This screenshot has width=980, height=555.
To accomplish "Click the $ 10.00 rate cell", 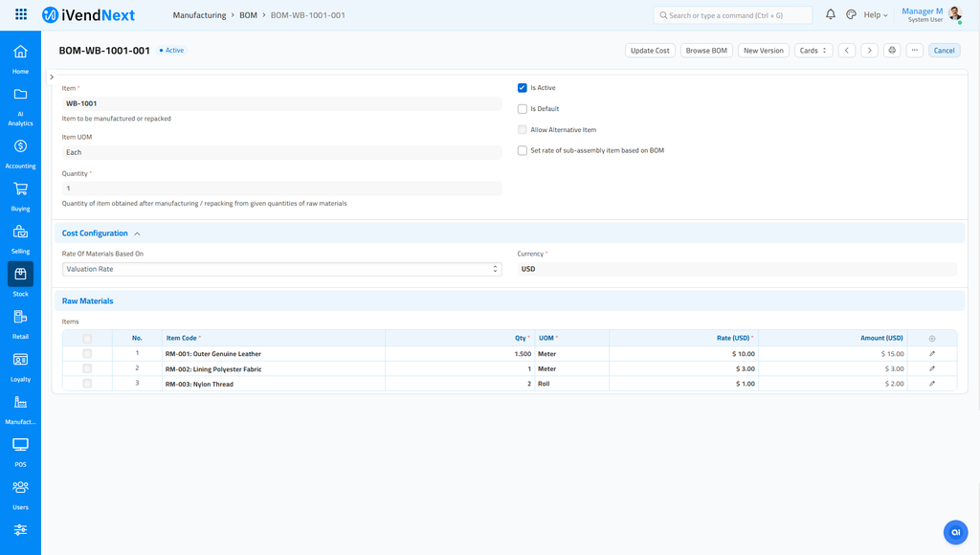I will (x=683, y=354).
